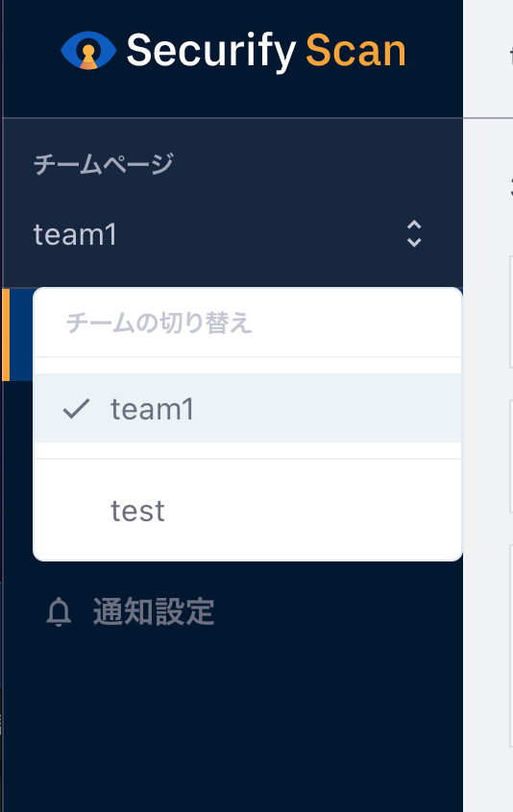Click the white word Securify in the logo
This screenshot has height=812, width=513.
point(211,52)
